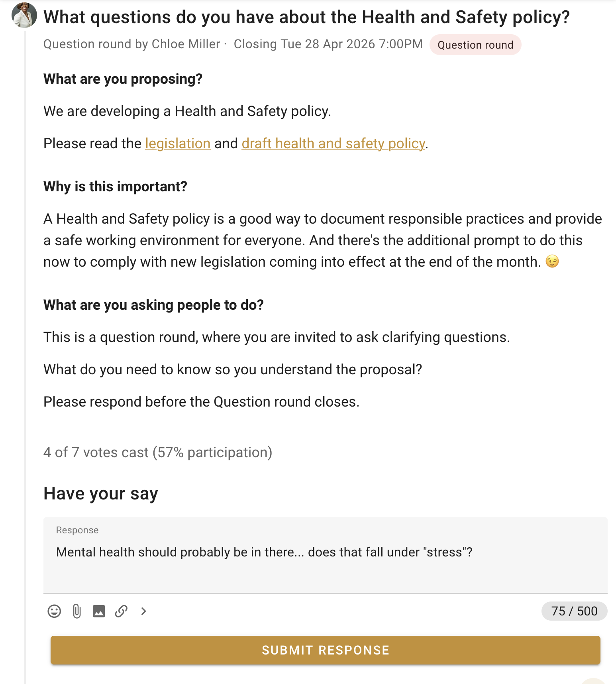Click the closing date Tue 28 Apr 2026

328,44
